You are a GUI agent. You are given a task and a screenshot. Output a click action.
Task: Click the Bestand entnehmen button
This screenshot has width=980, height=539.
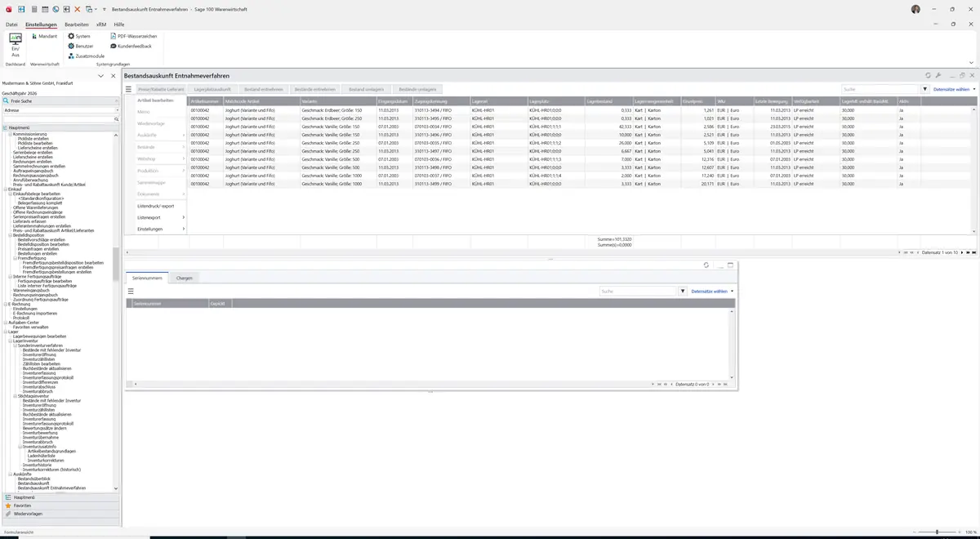(263, 89)
